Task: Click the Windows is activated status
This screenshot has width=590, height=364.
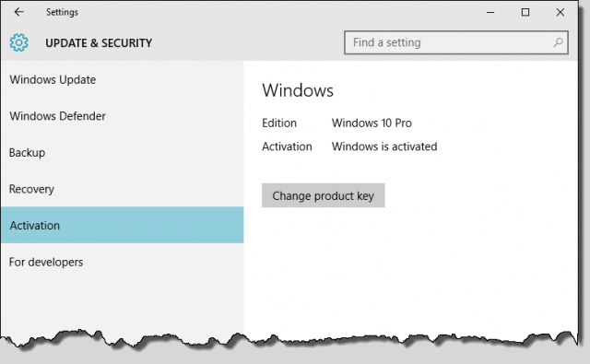Action: pos(384,147)
